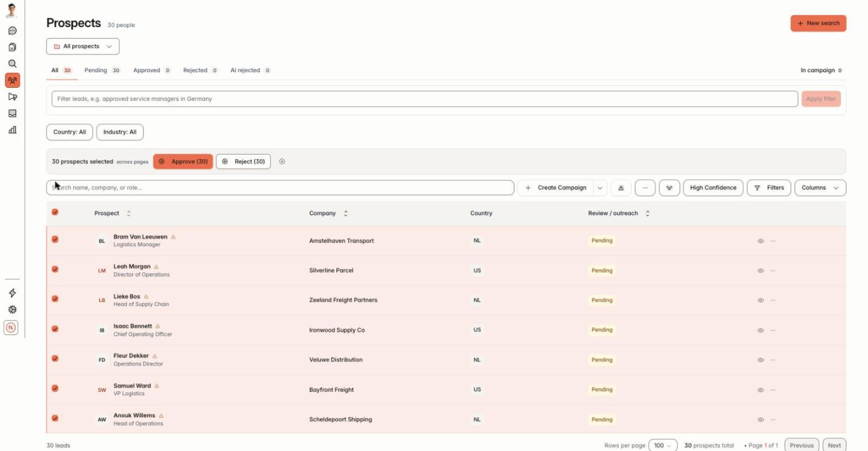Open the Country: All filter dropdown
868x451 pixels.
point(69,132)
